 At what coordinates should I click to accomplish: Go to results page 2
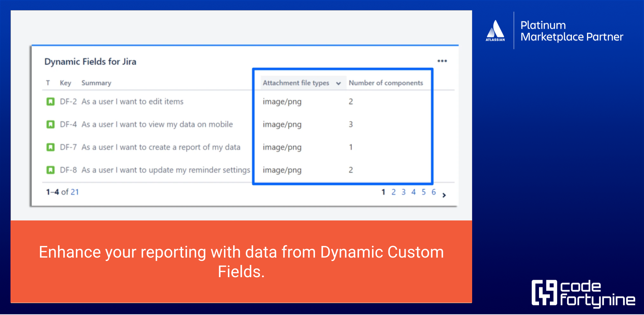click(393, 192)
